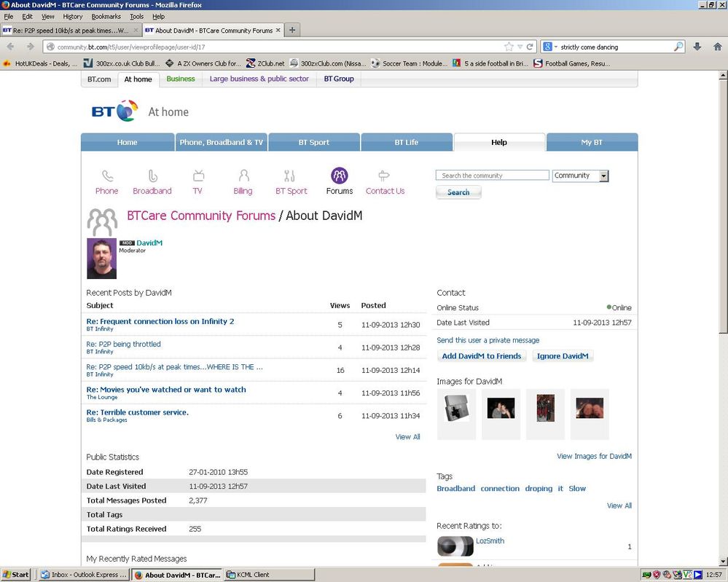Viewport: 728px width, 582px height.
Task: Open the File menu
Action: pyautogui.click(x=8, y=16)
